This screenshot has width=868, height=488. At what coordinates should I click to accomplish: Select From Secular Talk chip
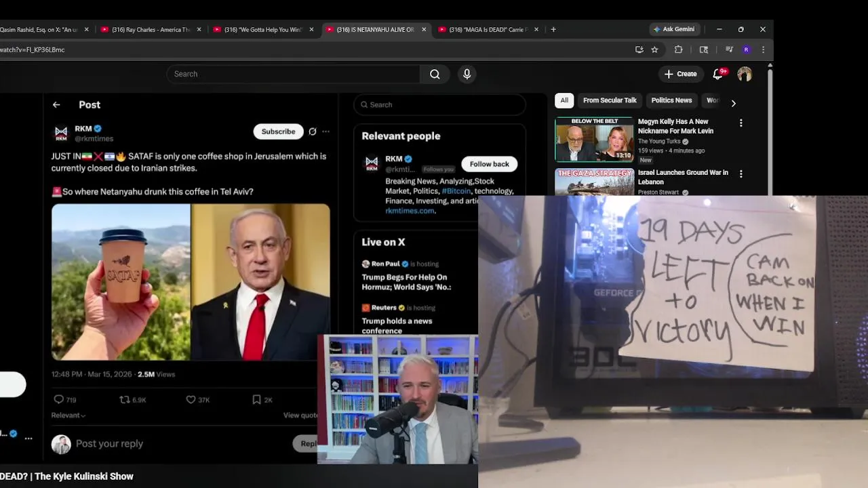610,100
